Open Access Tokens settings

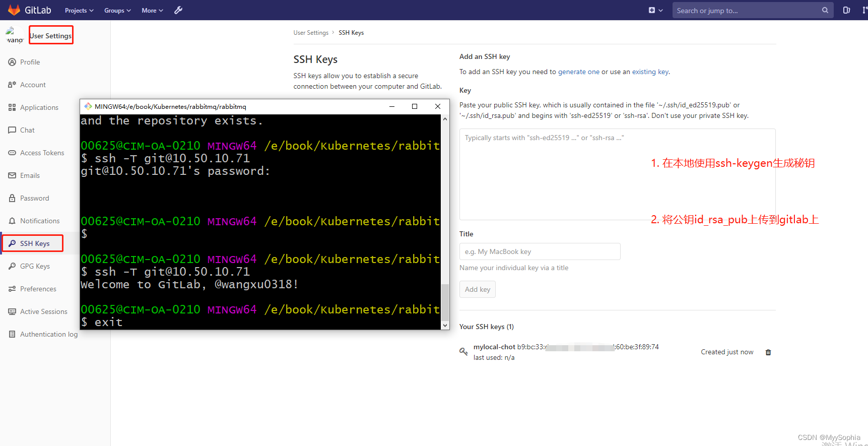tap(42, 153)
